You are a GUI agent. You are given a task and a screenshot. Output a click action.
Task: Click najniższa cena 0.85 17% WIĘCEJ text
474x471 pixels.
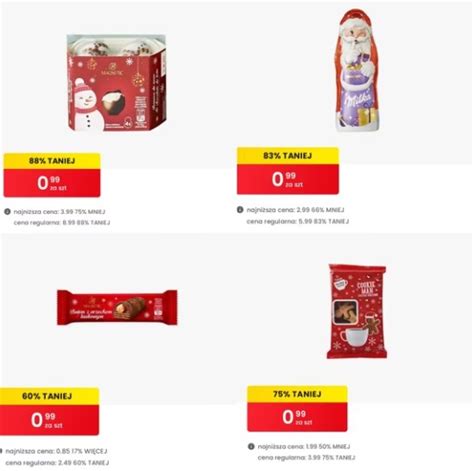point(56,451)
